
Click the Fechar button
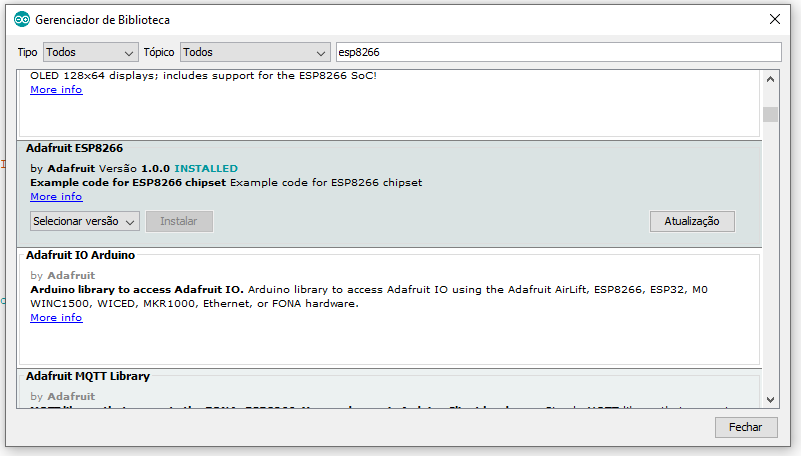click(746, 427)
